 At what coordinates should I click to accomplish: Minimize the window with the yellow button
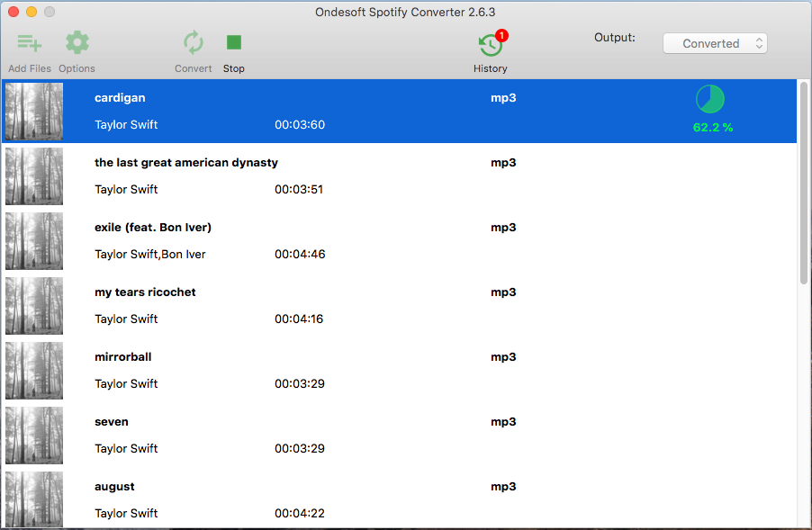(x=32, y=12)
